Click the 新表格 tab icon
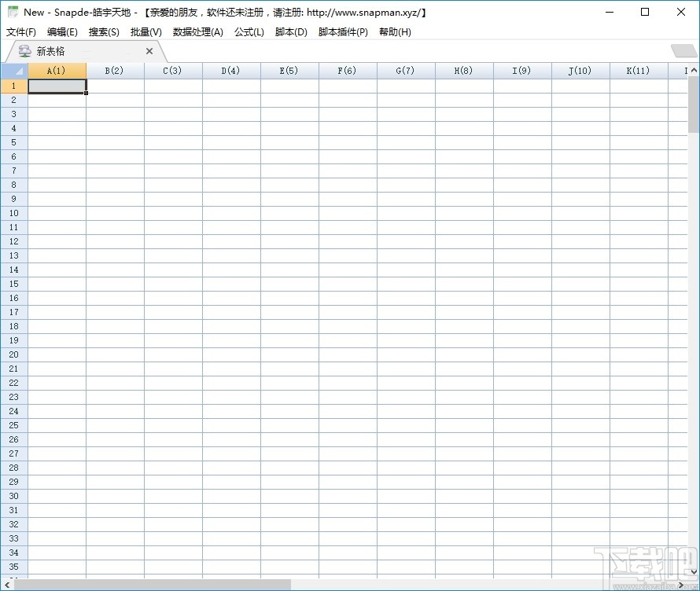700x591 pixels. click(24, 51)
